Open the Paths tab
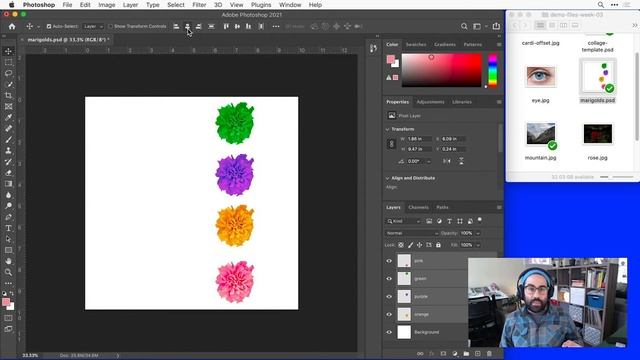Viewport: 640px width, 360px height. 442,207
